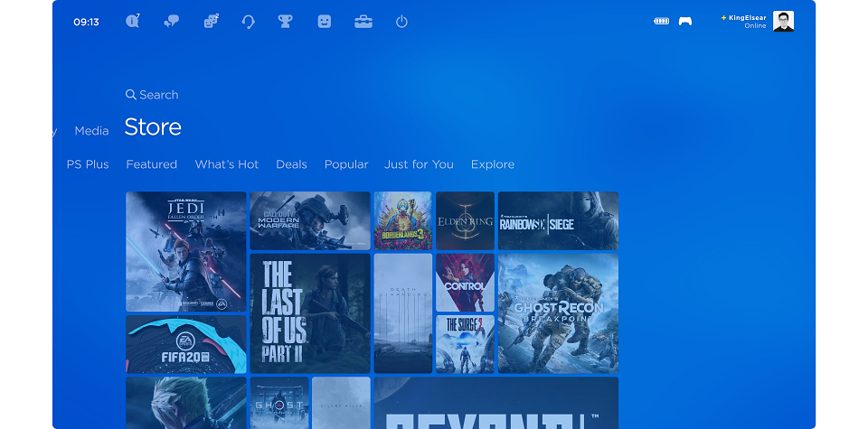
Task: Open the party headset icon
Action: pos(248,22)
